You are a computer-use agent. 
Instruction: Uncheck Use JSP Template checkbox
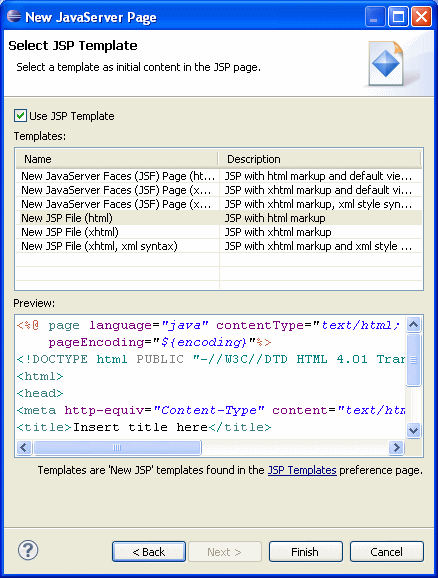coord(20,116)
